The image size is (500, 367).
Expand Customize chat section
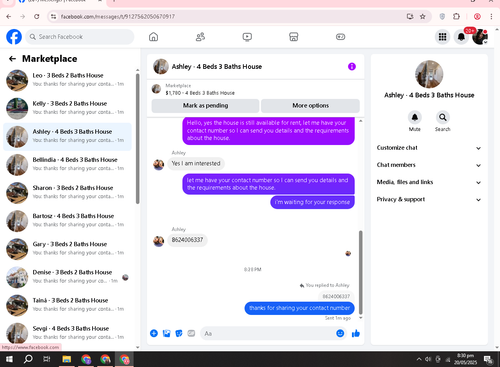click(x=429, y=148)
